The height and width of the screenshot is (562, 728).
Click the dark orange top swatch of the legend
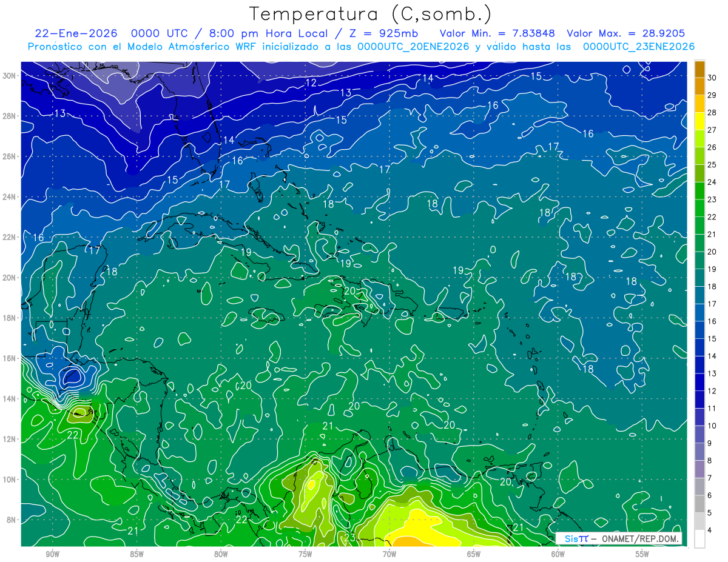699,69
